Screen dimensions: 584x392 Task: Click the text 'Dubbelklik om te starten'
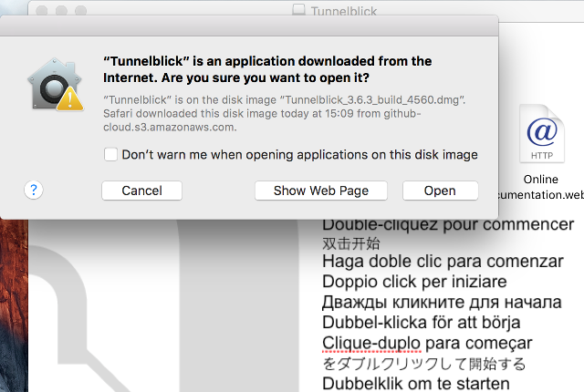coord(416,384)
